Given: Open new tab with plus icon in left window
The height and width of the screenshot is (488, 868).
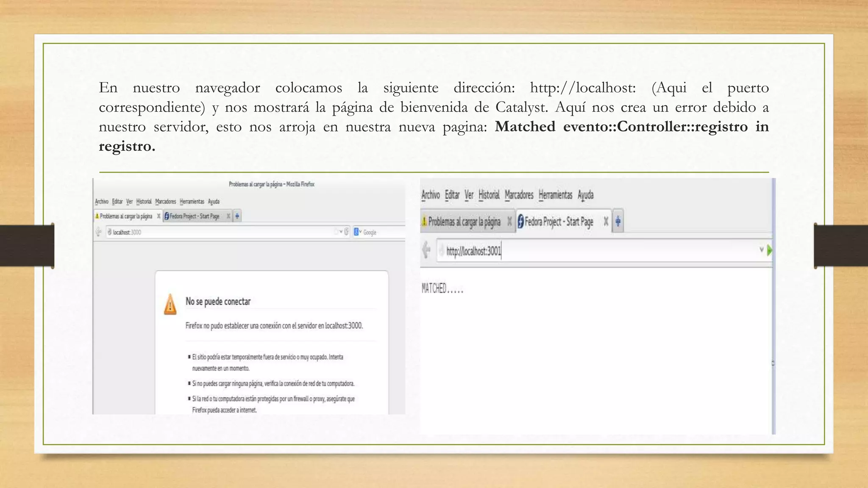Looking at the screenshot, I should [237, 216].
